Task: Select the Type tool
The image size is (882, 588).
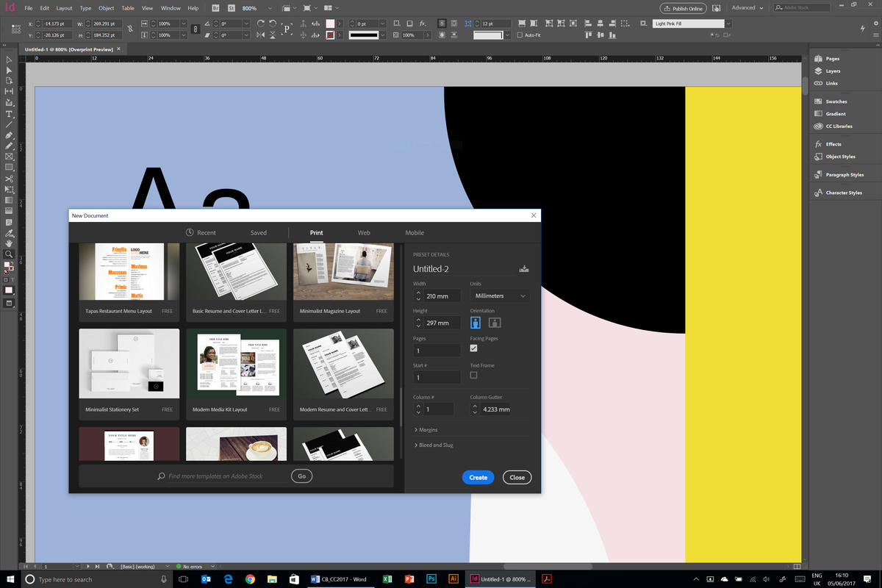Action: 9,114
